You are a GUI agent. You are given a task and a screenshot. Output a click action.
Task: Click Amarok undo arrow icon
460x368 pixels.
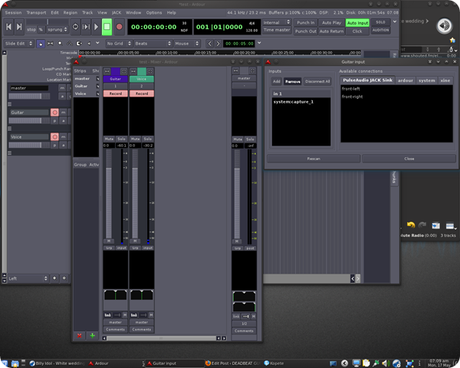(411, 225)
